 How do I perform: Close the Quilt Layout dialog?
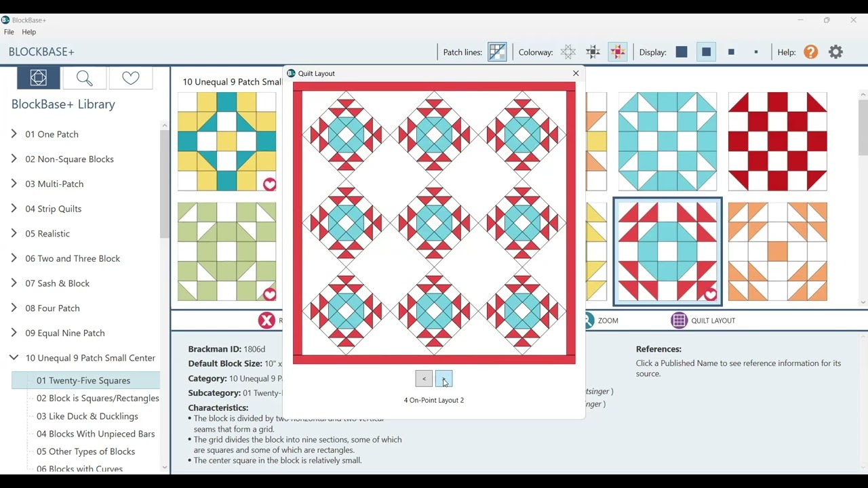tap(576, 73)
